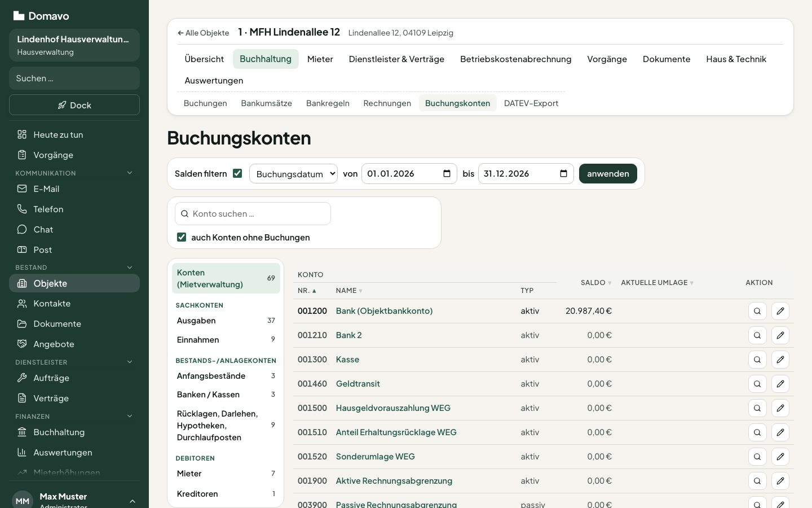This screenshot has width=812, height=508.
Task: Expand the Max Muster user menu
Action: click(132, 501)
